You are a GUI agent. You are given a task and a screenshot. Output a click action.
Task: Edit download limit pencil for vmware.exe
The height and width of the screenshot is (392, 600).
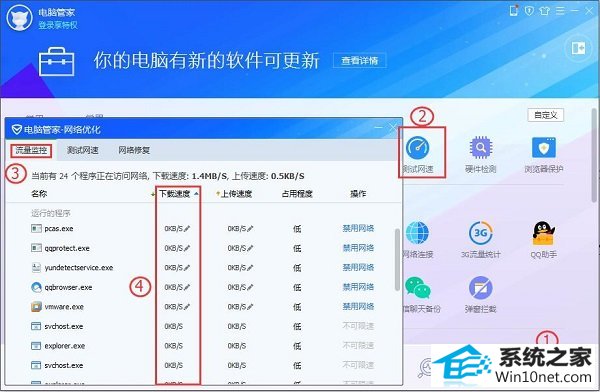(187, 307)
